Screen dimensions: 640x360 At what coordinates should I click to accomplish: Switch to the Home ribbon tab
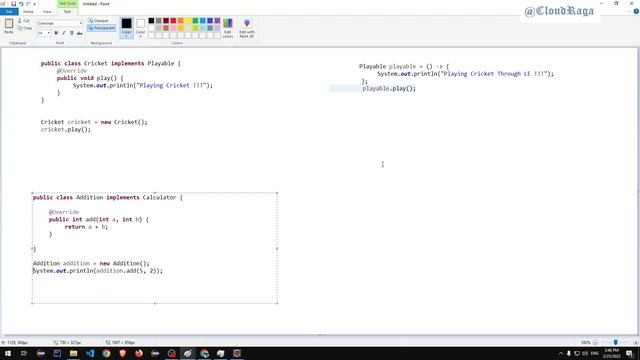28,11
